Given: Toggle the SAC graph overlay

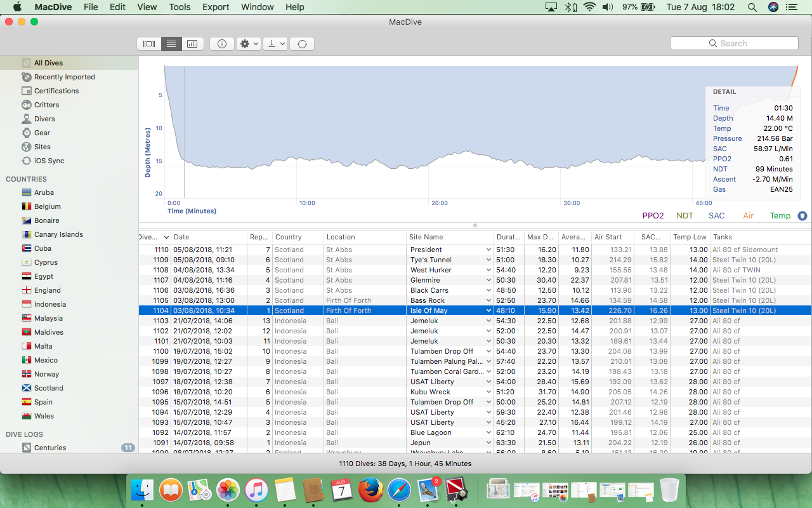Looking at the screenshot, I should click(x=716, y=216).
